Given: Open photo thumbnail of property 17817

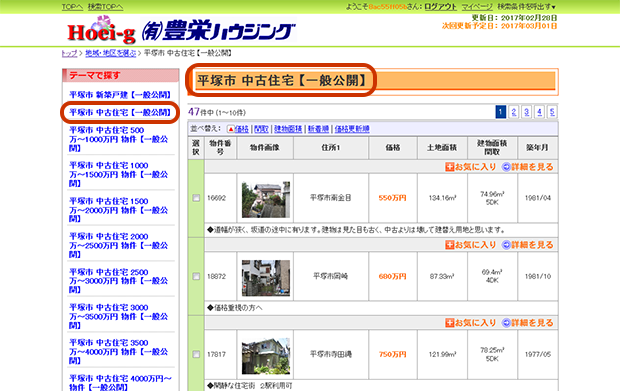Looking at the screenshot, I should [266, 356].
